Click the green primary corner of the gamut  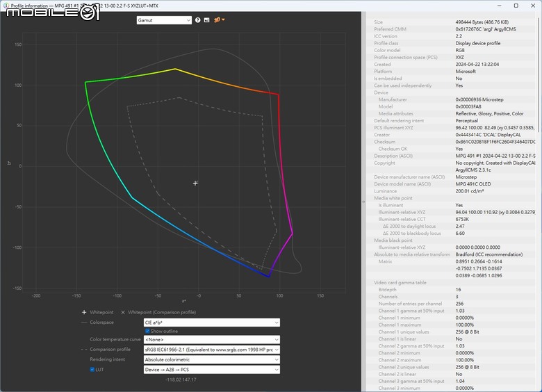pyautogui.click(x=85, y=82)
